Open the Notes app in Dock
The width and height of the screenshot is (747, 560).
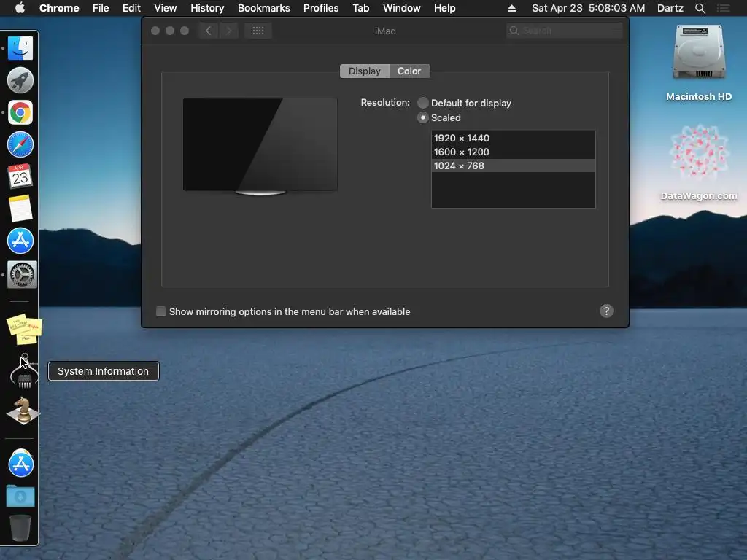click(20, 208)
